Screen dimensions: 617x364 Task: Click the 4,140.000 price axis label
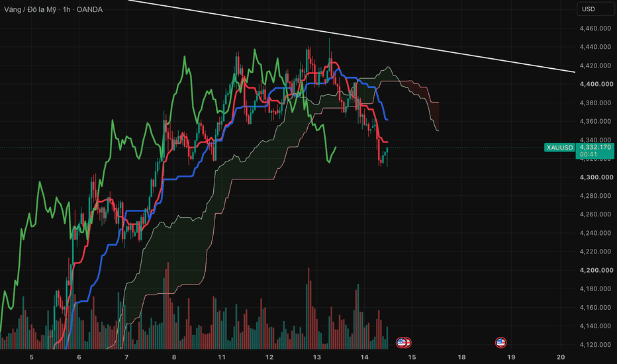[595, 326]
